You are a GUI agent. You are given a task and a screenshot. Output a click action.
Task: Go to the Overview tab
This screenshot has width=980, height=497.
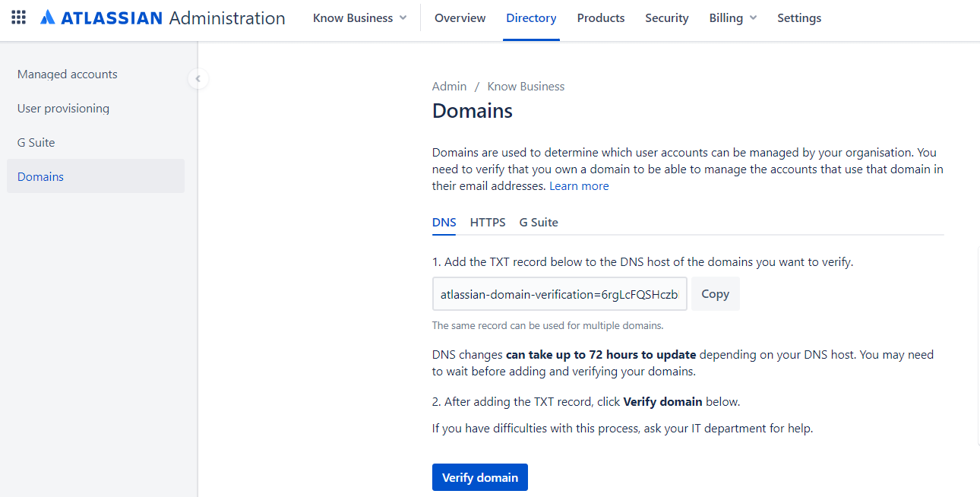click(x=460, y=18)
